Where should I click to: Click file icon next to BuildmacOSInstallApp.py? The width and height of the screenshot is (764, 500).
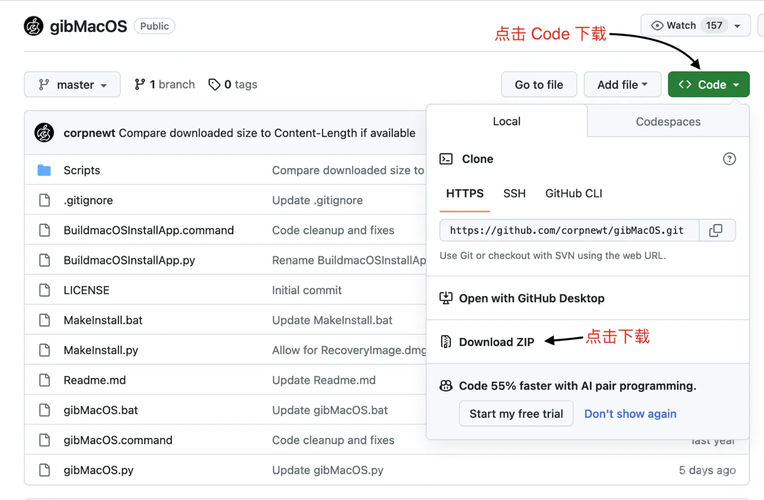tap(44, 260)
